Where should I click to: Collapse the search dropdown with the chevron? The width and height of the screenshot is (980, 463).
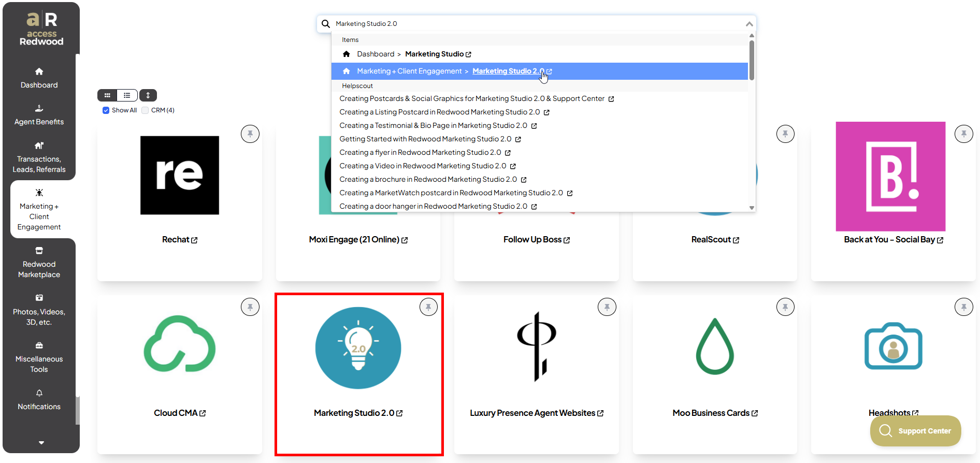click(x=749, y=24)
